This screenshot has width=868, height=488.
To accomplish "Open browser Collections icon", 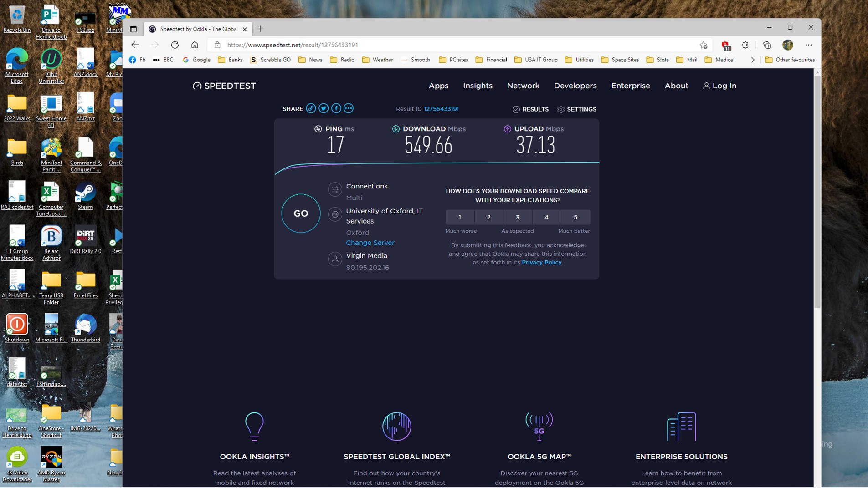I will (x=767, y=45).
